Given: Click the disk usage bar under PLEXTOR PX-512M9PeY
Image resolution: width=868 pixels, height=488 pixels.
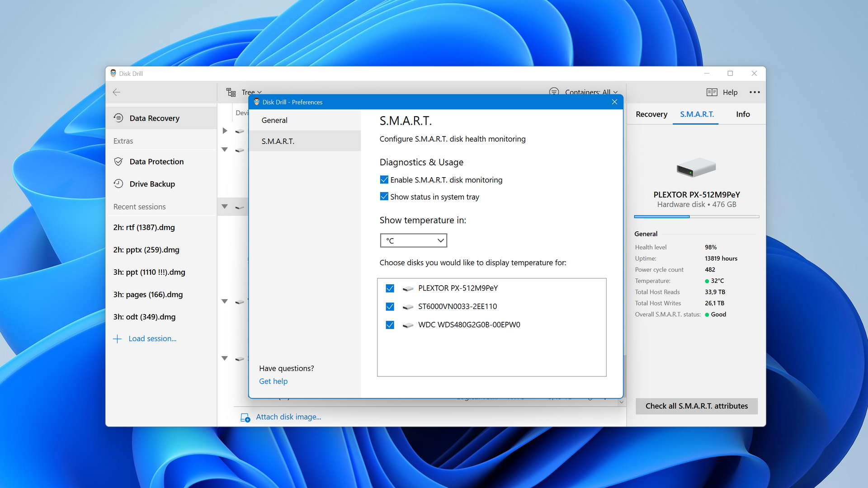Looking at the screenshot, I should (696, 216).
